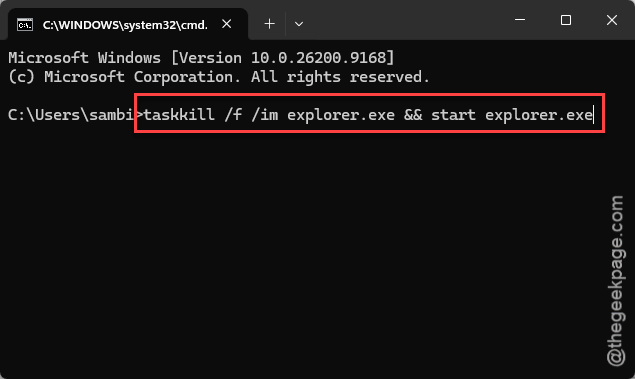This screenshot has height=379, width=635.
Task: Open a new terminal tab
Action: (269, 24)
